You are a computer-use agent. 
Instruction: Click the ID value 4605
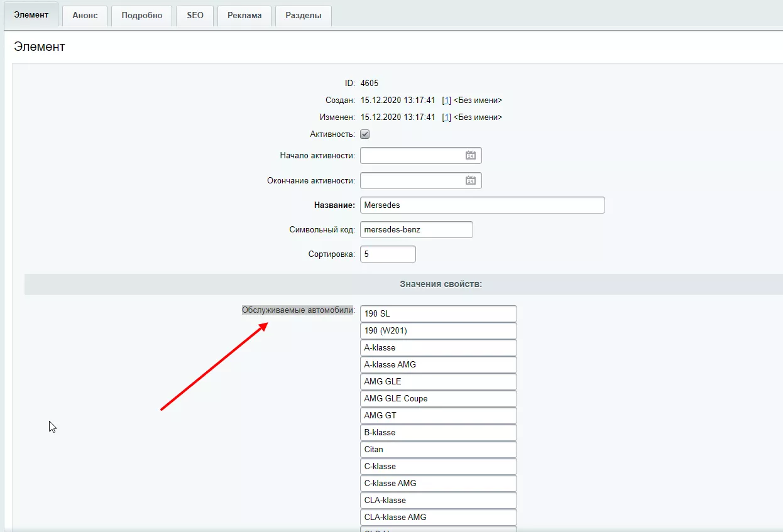[x=370, y=83]
